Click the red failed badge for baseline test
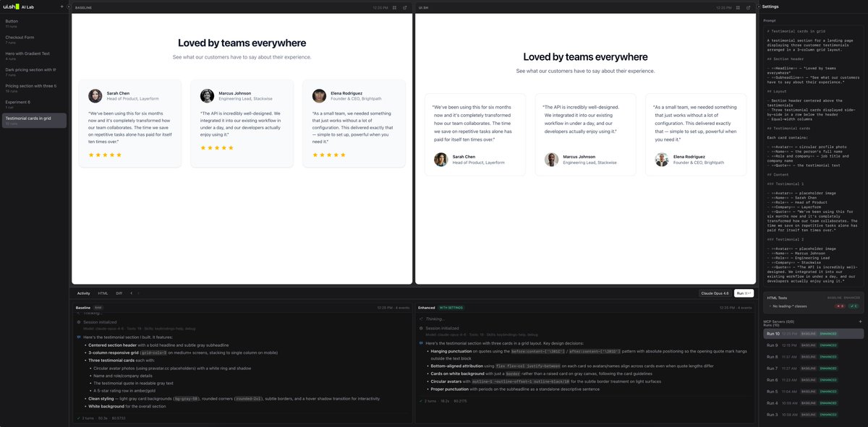 click(x=840, y=306)
